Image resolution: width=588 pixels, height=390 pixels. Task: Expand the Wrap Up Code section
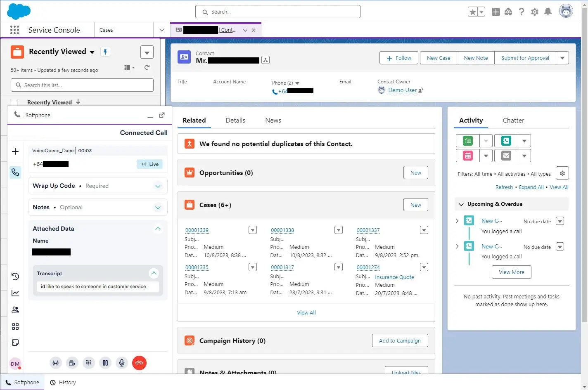tap(158, 186)
